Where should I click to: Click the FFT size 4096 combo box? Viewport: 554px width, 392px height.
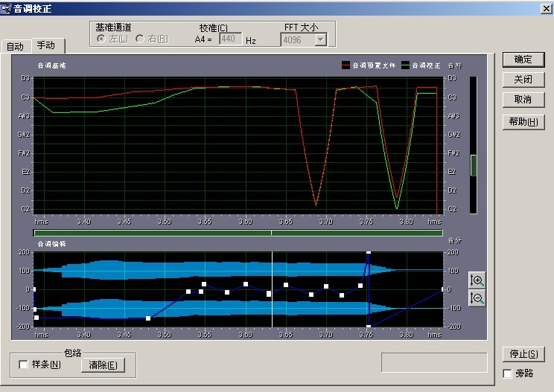pos(304,39)
